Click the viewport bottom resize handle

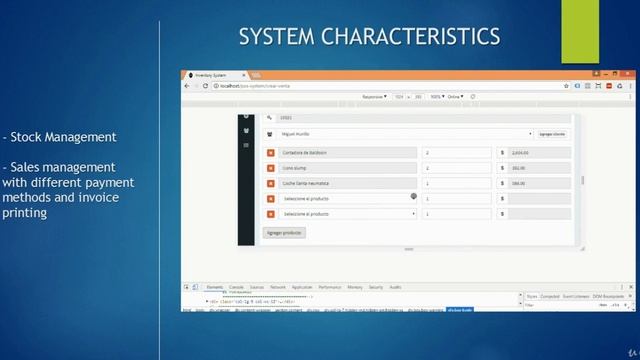coord(409,249)
